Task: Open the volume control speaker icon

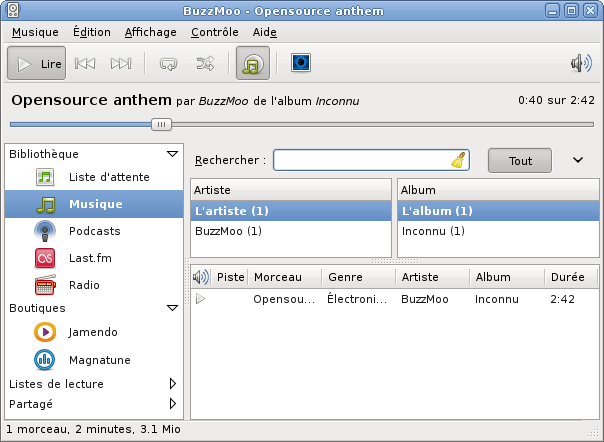Action: coord(581,63)
